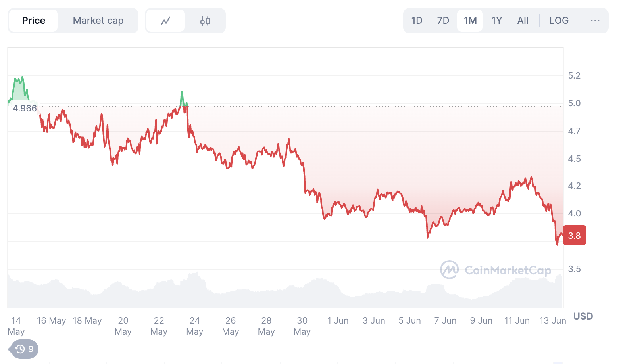Show the All time range

pyautogui.click(x=523, y=21)
